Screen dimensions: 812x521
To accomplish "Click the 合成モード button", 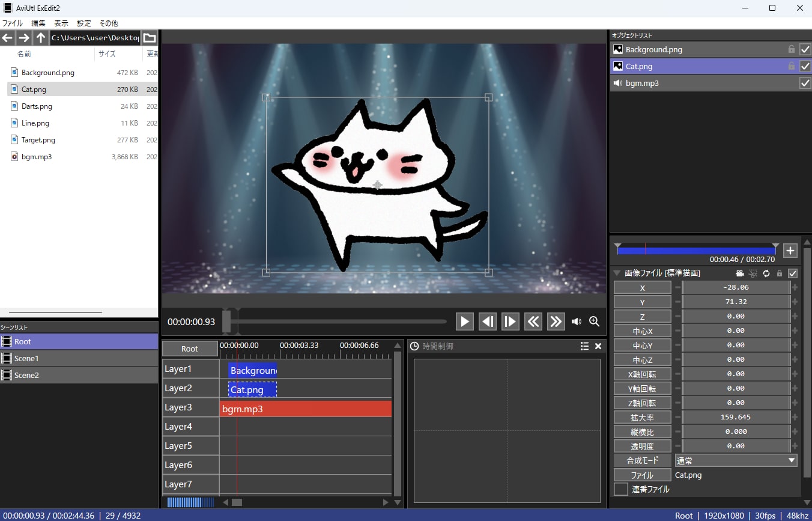I will [643, 460].
